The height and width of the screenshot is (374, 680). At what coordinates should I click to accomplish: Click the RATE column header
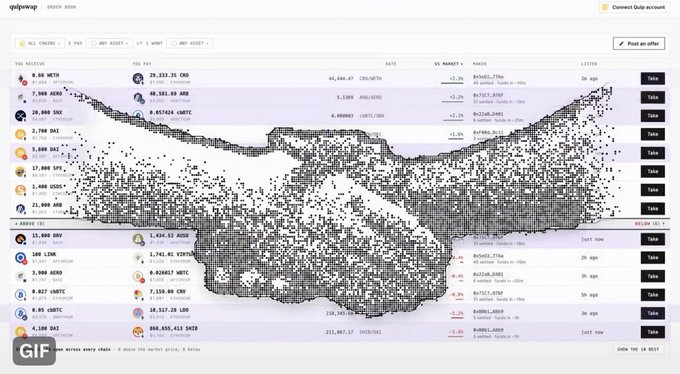point(391,64)
